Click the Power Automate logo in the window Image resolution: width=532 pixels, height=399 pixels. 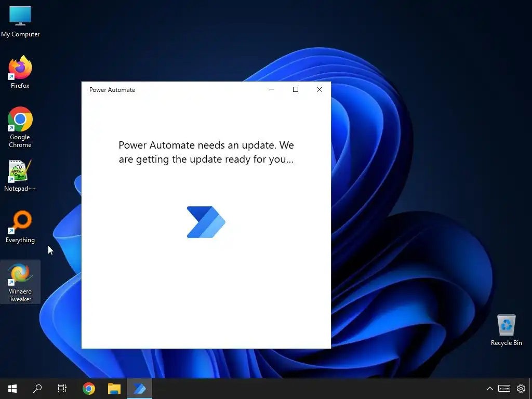pos(206,222)
